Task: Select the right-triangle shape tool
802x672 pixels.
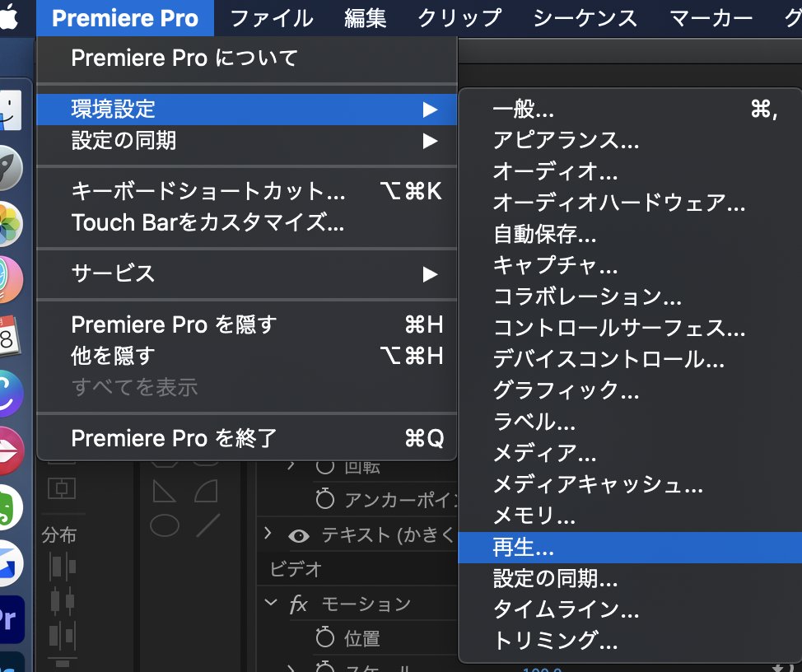Action: [164, 490]
